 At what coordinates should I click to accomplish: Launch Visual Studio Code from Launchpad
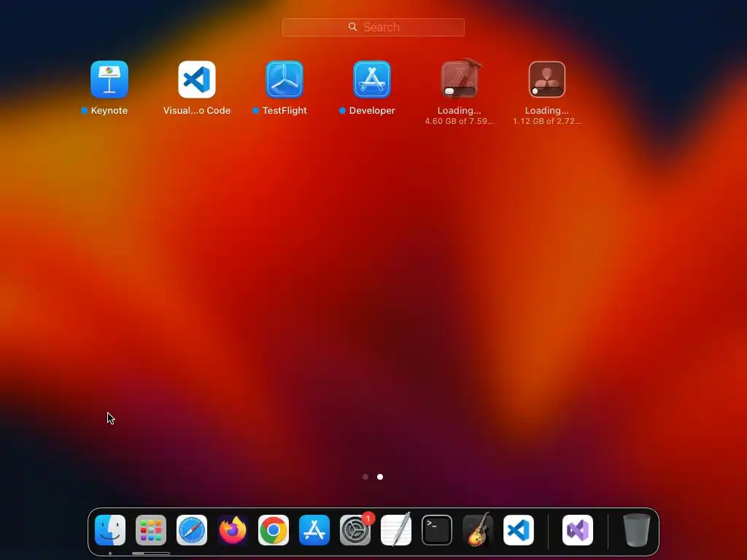click(x=197, y=79)
